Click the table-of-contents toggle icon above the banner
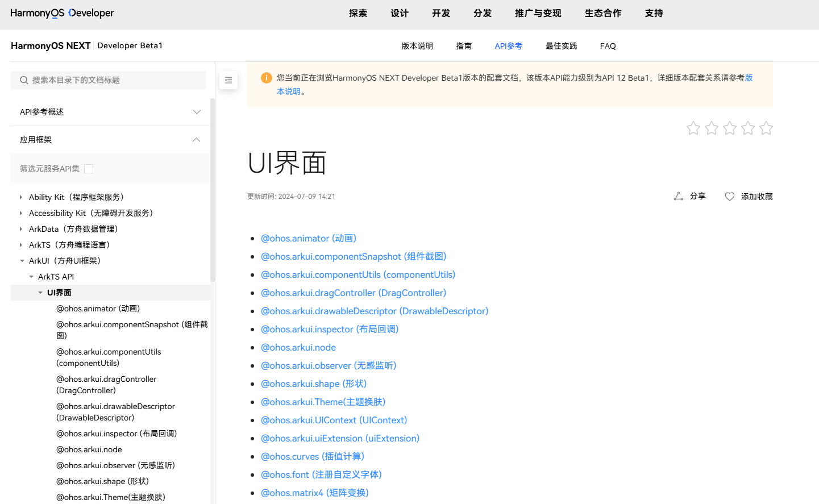 tap(228, 80)
